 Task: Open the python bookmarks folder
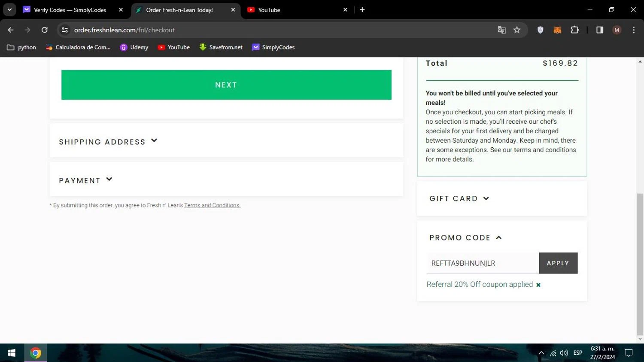coord(21,47)
